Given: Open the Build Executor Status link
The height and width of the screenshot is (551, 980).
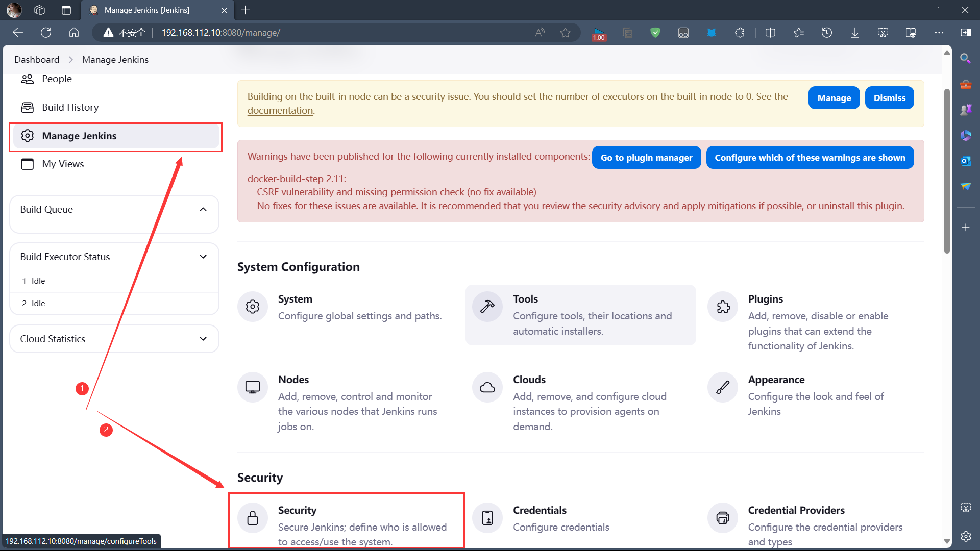Looking at the screenshot, I should 65,257.
